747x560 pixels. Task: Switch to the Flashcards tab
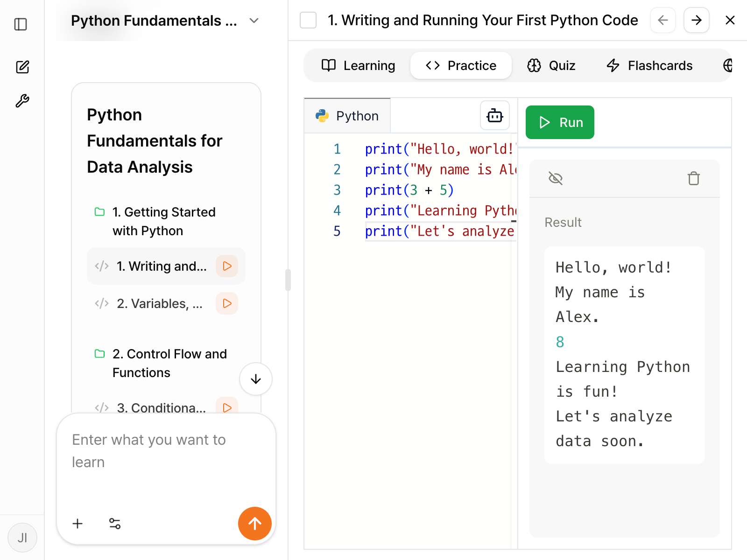click(649, 65)
